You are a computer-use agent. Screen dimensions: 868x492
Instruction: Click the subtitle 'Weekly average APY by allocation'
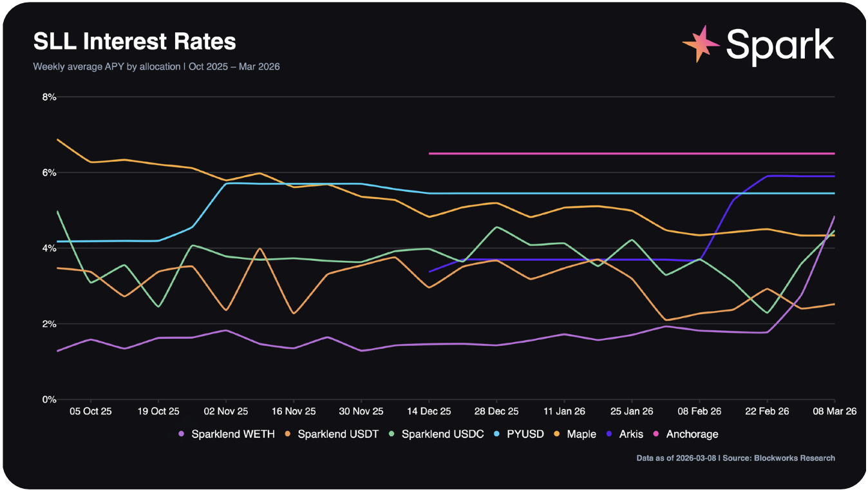point(107,66)
